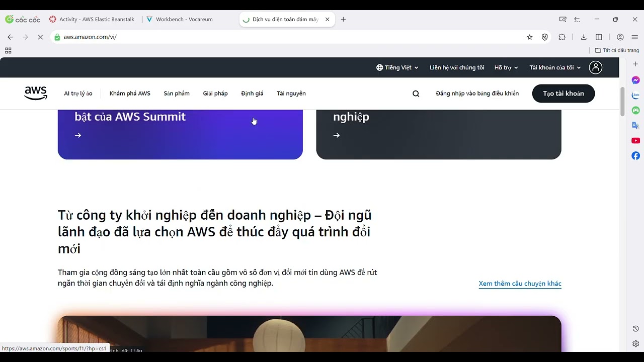Screen dimensions: 644x362
Task: Click the AWS user avatar icon
Action: 596,67
